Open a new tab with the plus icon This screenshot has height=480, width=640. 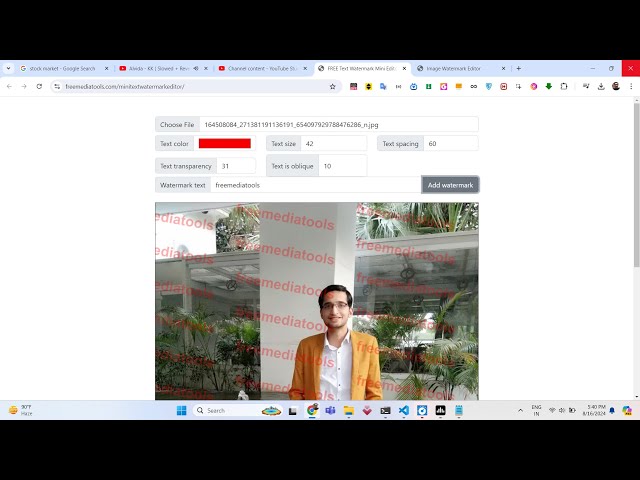(518, 68)
